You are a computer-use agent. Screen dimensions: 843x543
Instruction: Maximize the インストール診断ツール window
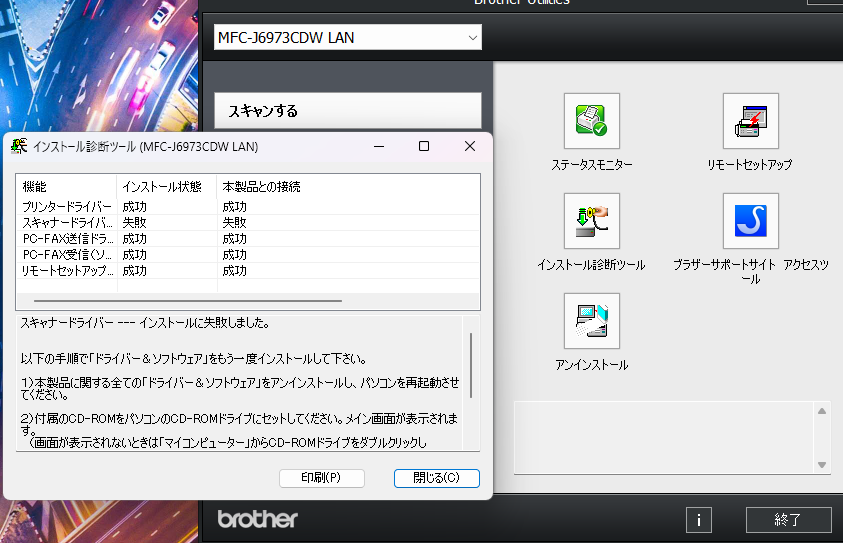click(x=424, y=146)
